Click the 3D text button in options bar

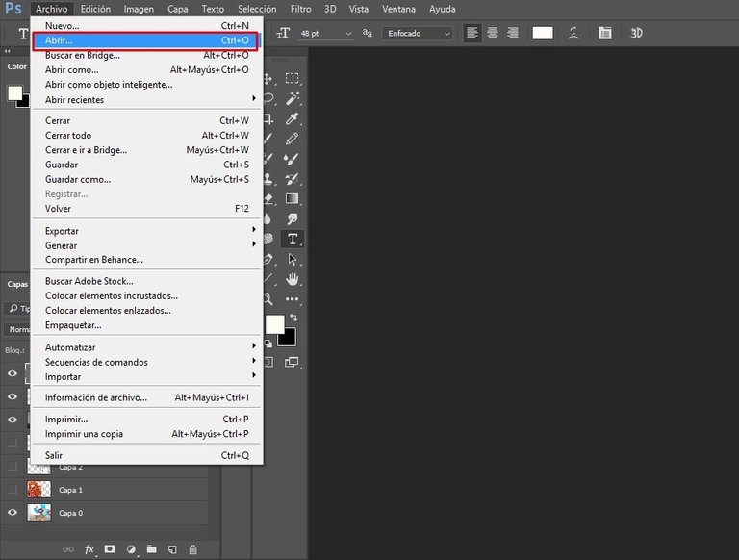click(636, 33)
